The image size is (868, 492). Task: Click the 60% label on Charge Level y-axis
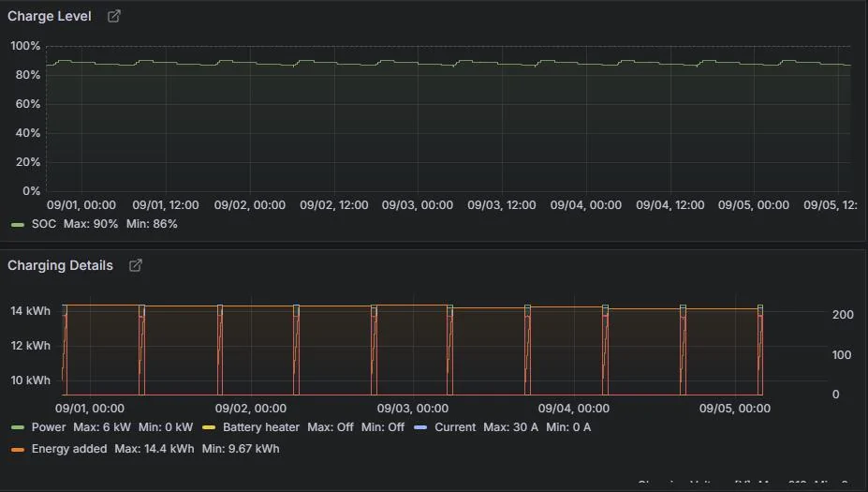pyautogui.click(x=28, y=104)
